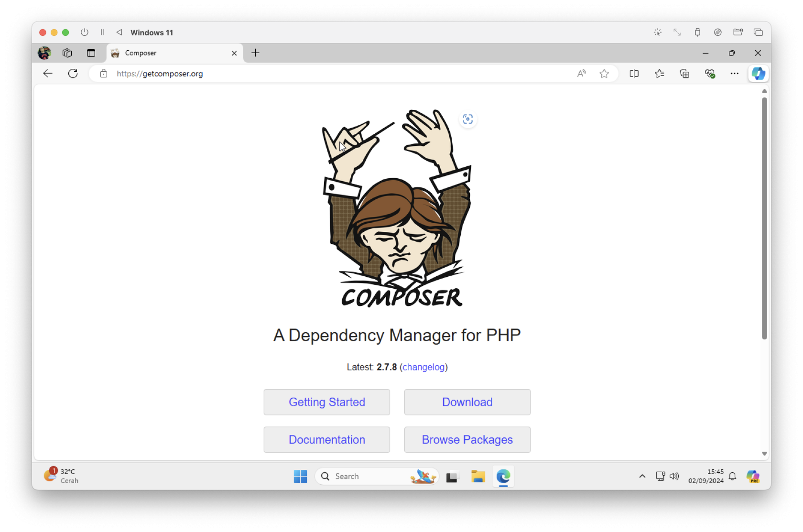
Task: Open the notifications bell
Action: click(x=732, y=476)
